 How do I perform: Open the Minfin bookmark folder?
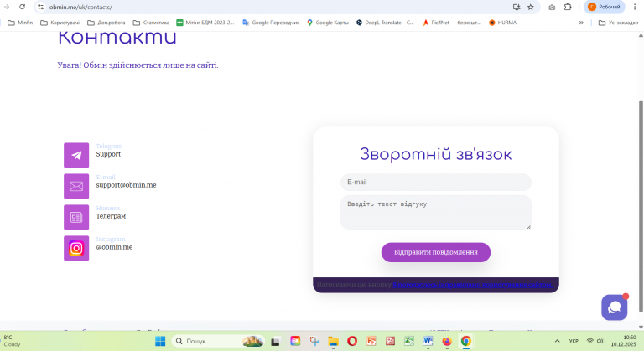[20, 23]
